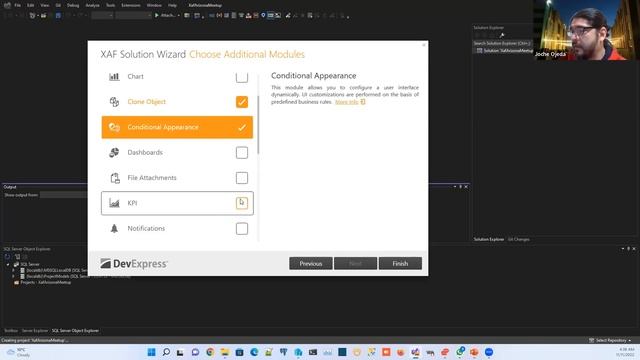
Task: Open Google Chrome from the taskbar
Action: 210,352
